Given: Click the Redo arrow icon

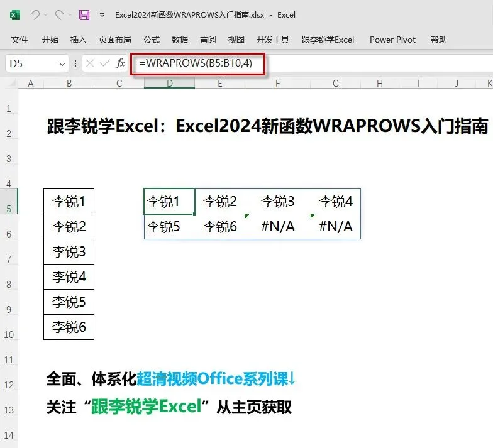Looking at the screenshot, I should coord(59,15).
